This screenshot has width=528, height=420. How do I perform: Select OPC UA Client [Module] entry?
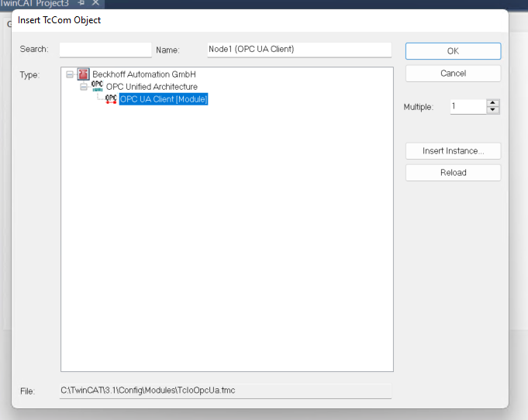click(x=164, y=99)
